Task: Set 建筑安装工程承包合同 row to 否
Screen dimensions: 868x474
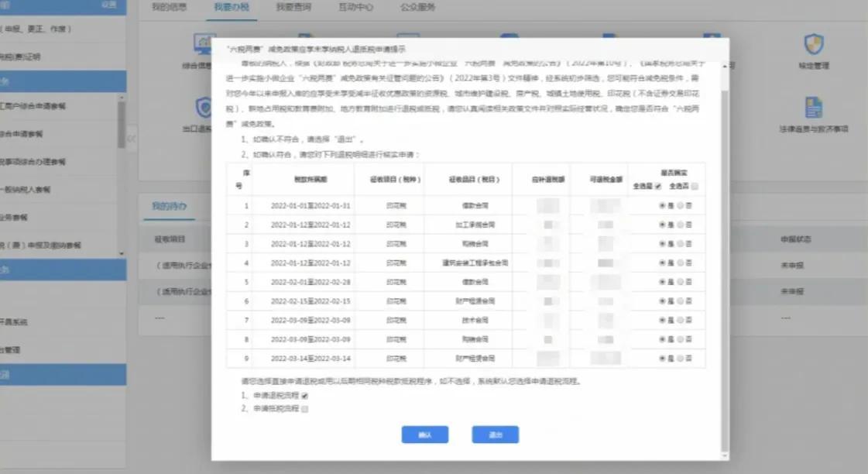Action: pyautogui.click(x=681, y=263)
